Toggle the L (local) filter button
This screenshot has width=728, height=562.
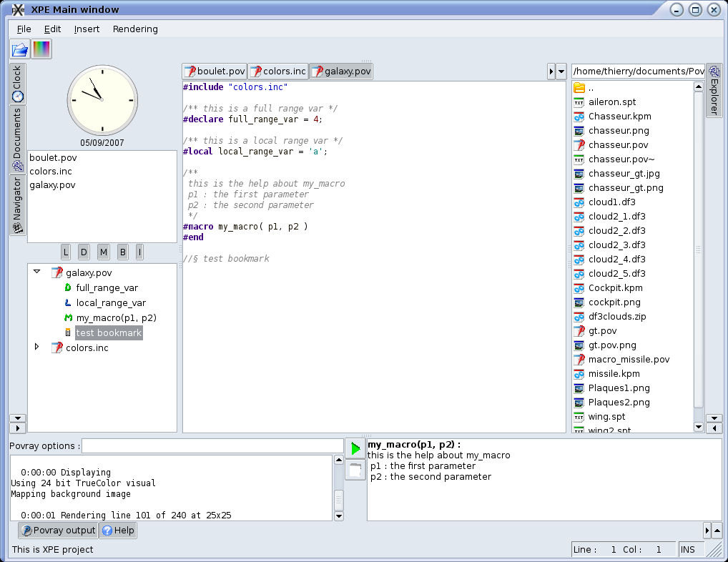click(66, 252)
